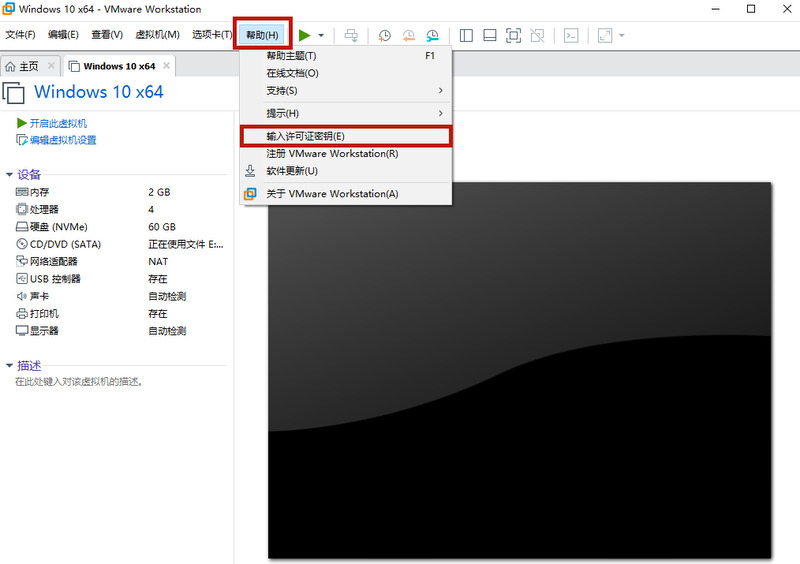Expand the 提示(H) submenu

pos(346,113)
